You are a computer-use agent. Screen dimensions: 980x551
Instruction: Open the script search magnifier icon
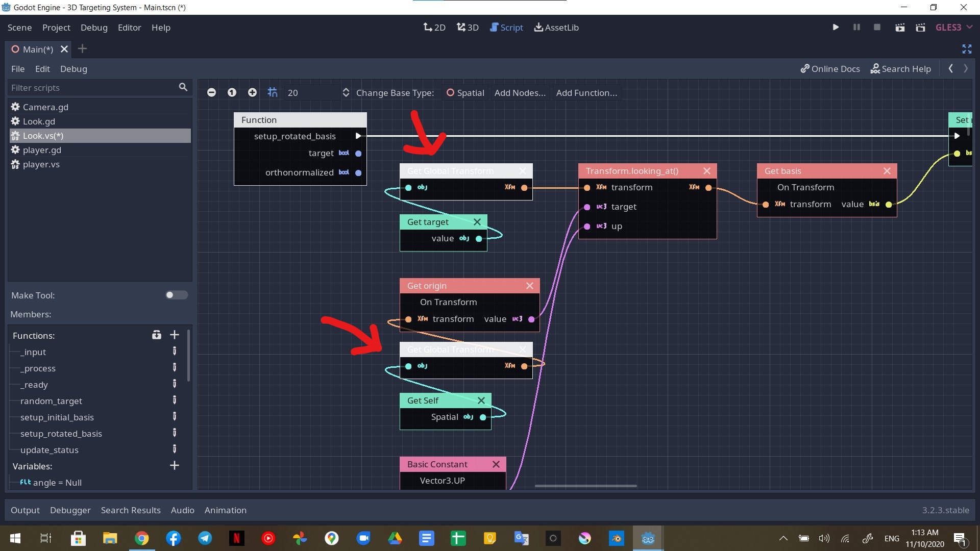tap(183, 87)
